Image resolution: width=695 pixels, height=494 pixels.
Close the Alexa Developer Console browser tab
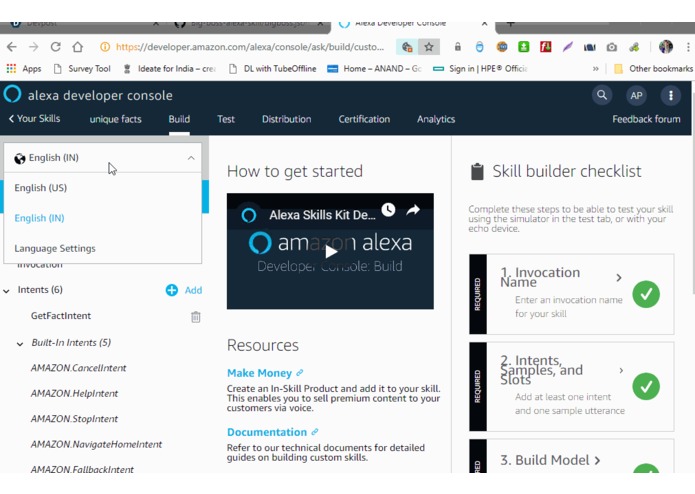[484, 23]
